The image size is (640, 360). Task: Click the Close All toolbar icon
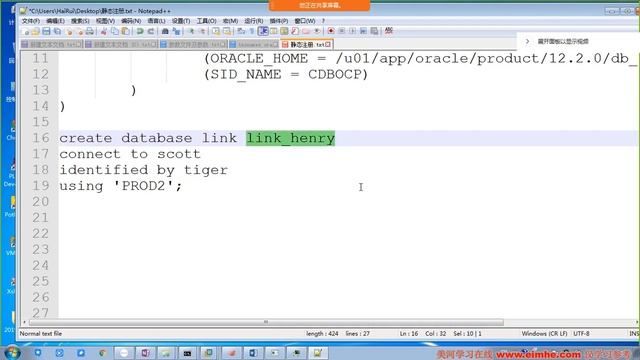(80, 31)
